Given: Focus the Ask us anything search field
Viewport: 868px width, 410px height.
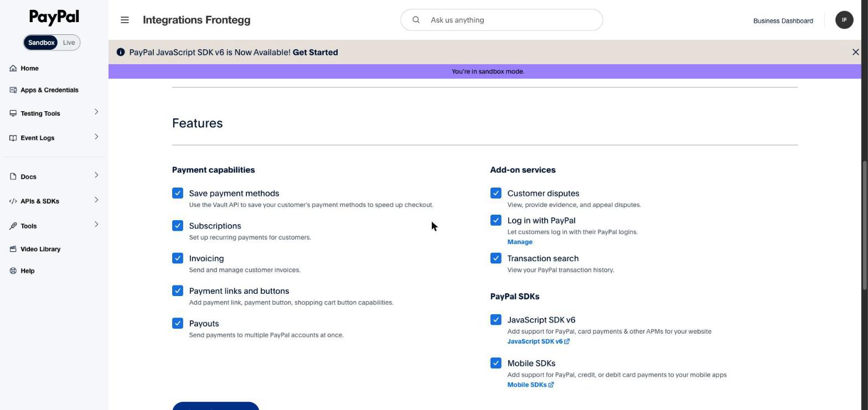Looking at the screenshot, I should pos(502,20).
